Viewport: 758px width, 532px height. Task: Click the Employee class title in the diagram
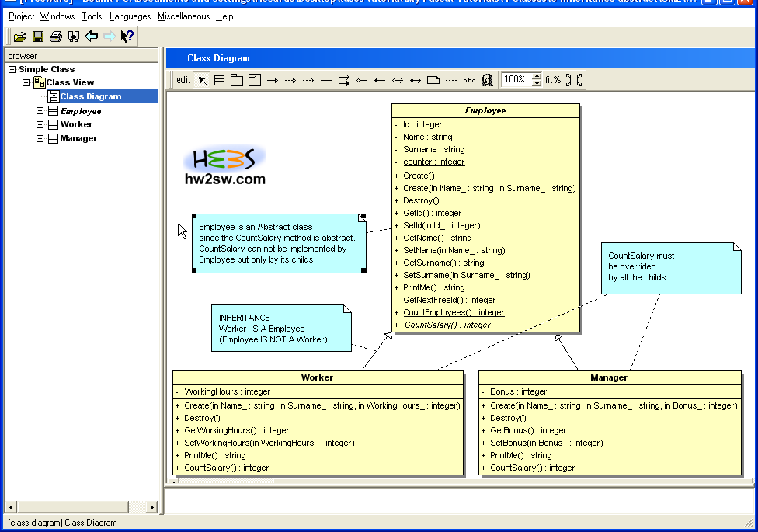tap(485, 110)
